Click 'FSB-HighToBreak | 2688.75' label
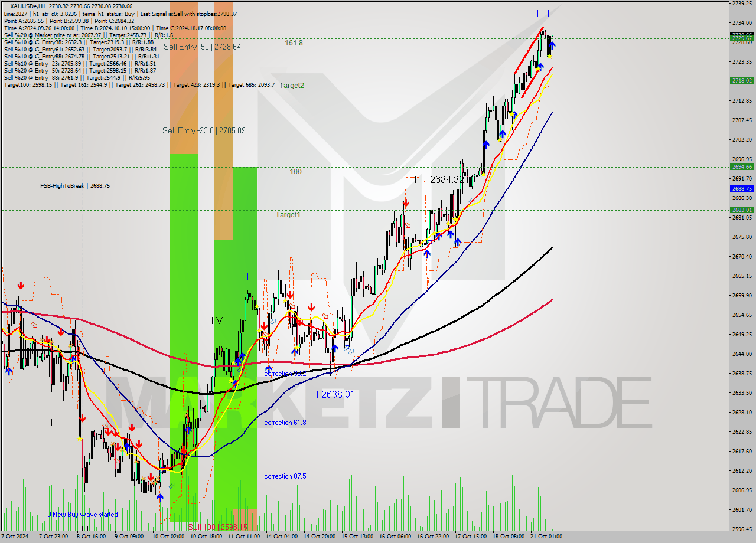The image size is (756, 543). pyautogui.click(x=75, y=185)
